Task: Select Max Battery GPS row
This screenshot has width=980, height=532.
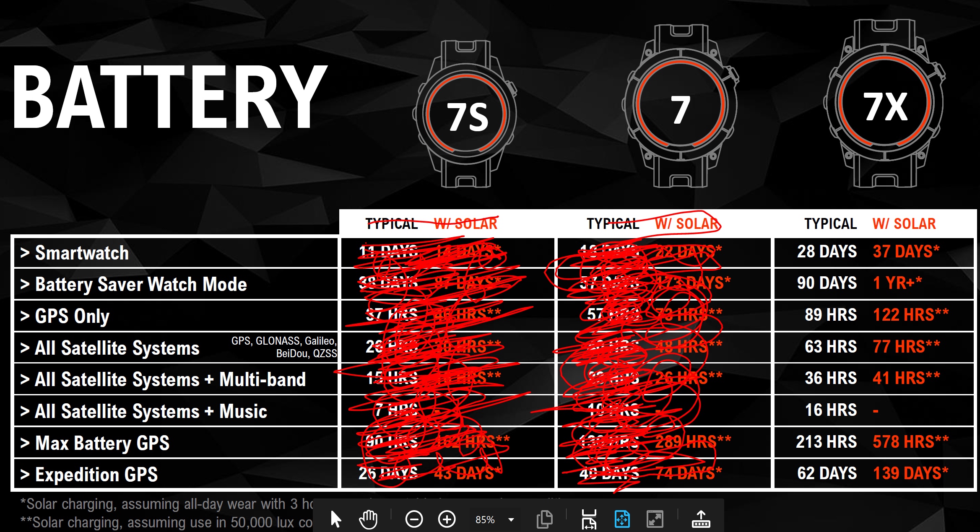Action: click(490, 441)
